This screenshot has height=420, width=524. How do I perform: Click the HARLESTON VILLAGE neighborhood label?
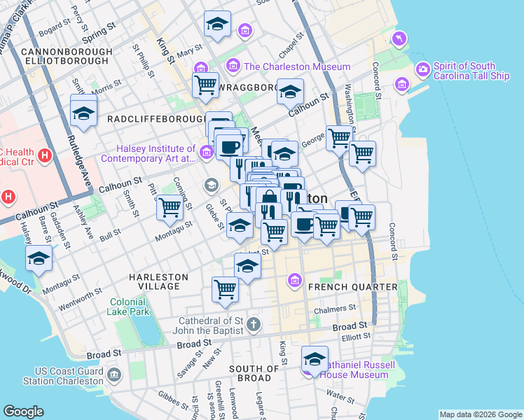click(159, 281)
